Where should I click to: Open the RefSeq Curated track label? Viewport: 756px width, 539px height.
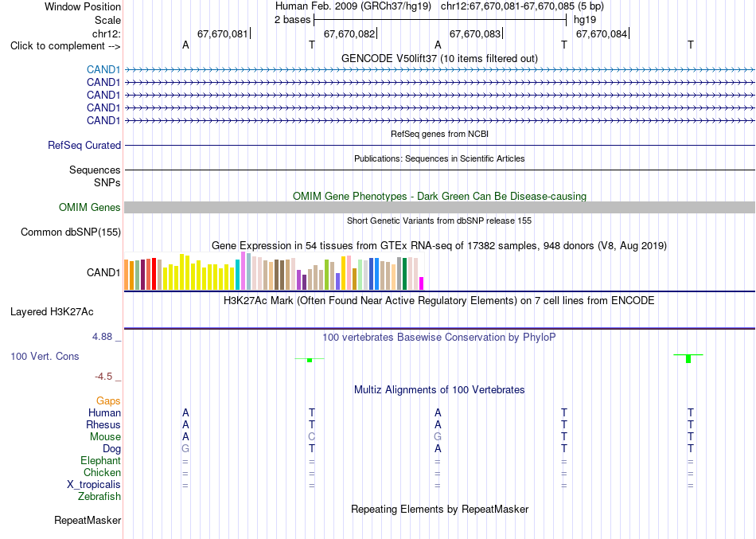pos(84,145)
